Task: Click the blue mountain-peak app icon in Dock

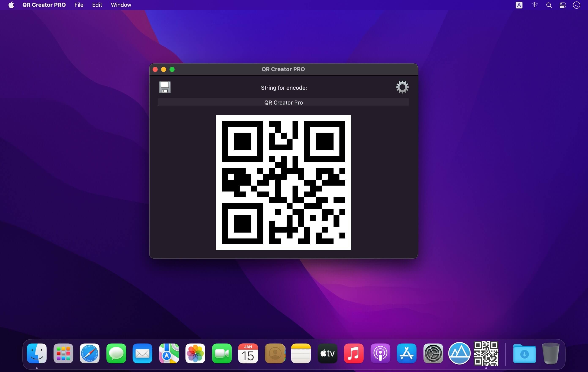Action: coord(459,353)
